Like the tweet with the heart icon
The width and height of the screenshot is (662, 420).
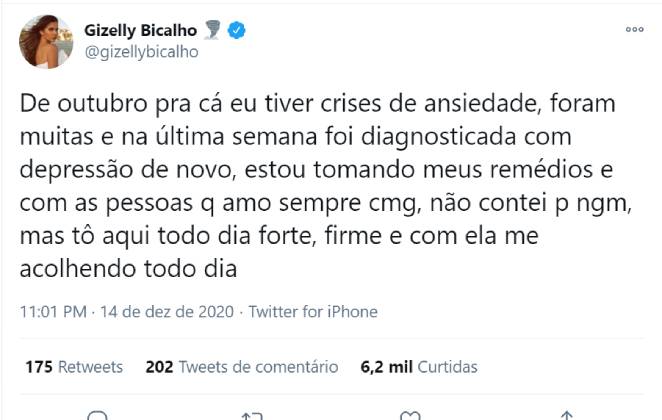[x=408, y=415]
